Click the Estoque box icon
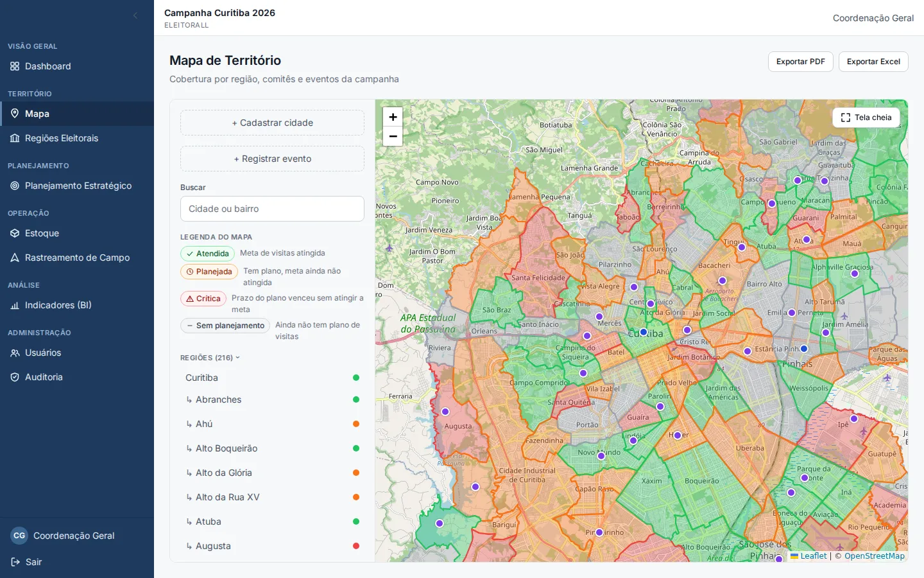 click(15, 233)
